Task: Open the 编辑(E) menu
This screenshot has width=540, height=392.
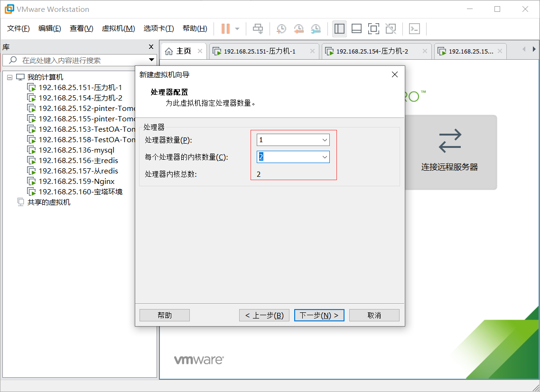Action: click(50, 28)
